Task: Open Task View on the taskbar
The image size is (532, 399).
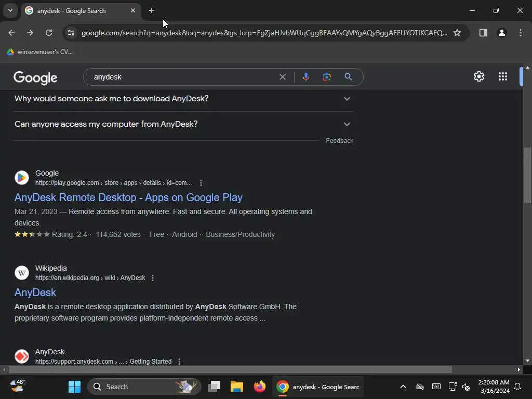Action: [214, 387]
